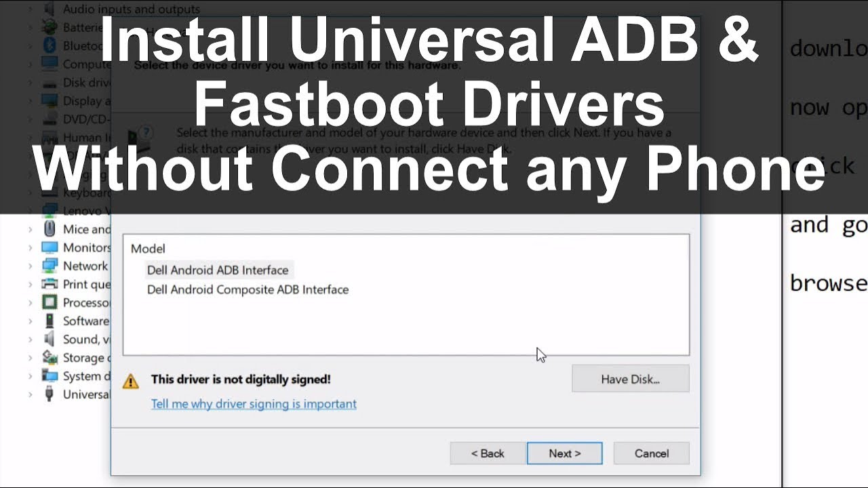
Task: Click the Storage controllers icon in Device Manager
Action: coord(50,357)
